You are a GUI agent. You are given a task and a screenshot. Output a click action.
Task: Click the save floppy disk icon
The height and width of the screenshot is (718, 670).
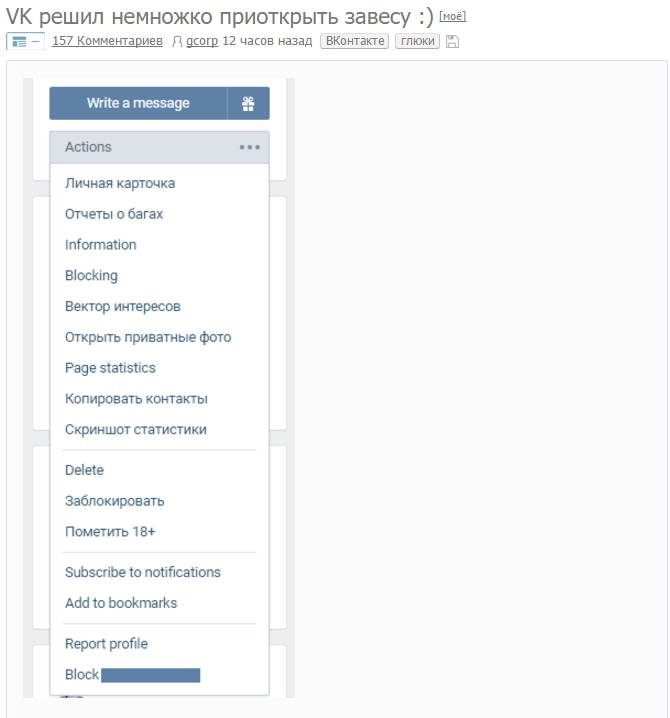[x=452, y=41]
